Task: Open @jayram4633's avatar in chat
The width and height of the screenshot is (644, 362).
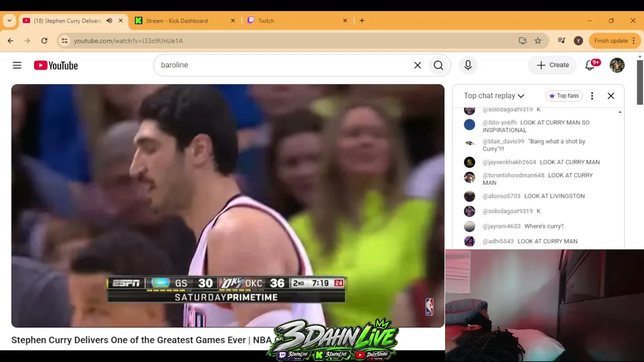Action: point(469,226)
